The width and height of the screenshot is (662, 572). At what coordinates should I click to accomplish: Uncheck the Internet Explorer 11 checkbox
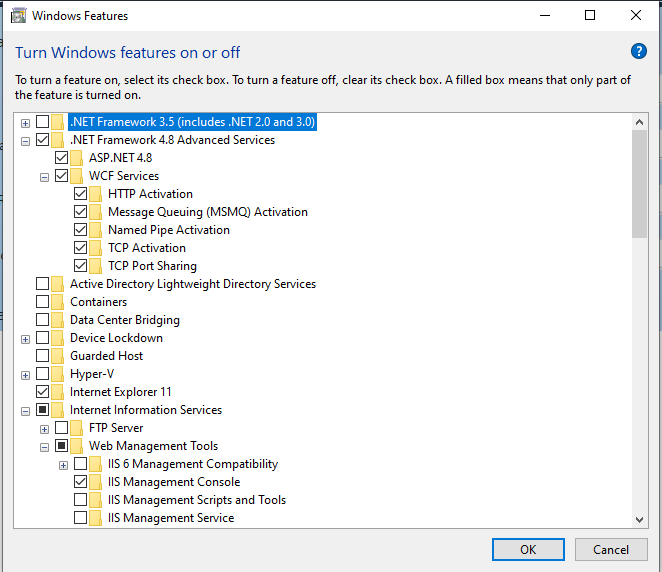coord(42,392)
